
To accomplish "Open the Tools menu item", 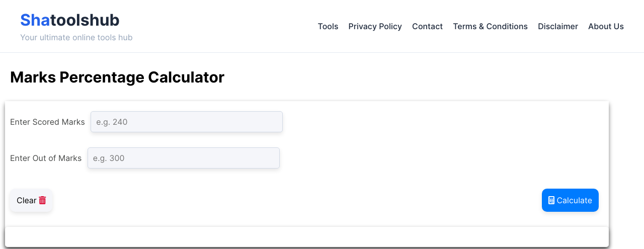I will pos(328,26).
